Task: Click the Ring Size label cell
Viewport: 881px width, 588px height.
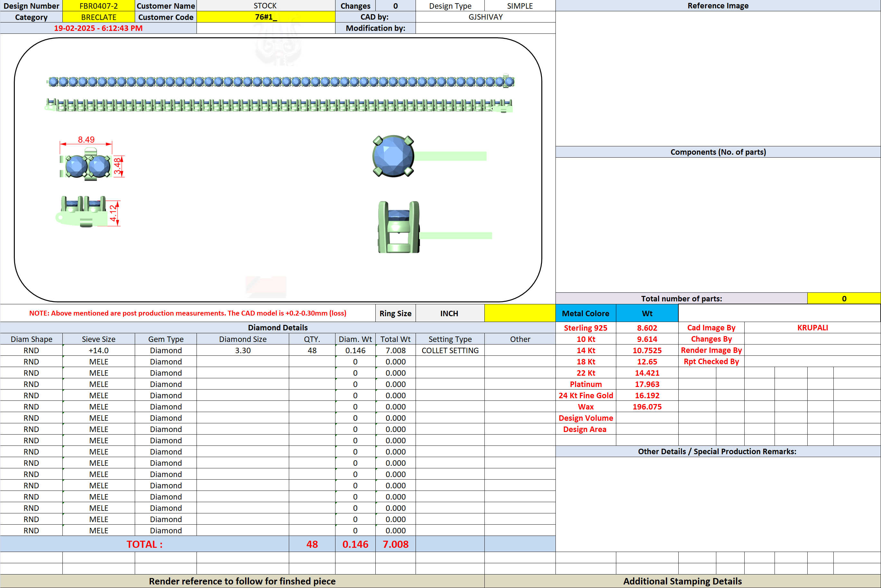Action: coord(396,313)
